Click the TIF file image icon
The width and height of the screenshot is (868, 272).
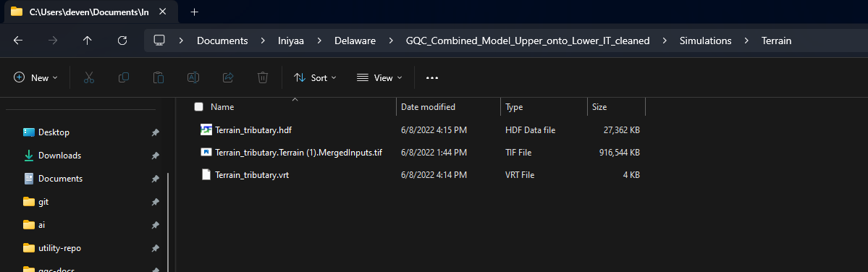[x=206, y=152]
